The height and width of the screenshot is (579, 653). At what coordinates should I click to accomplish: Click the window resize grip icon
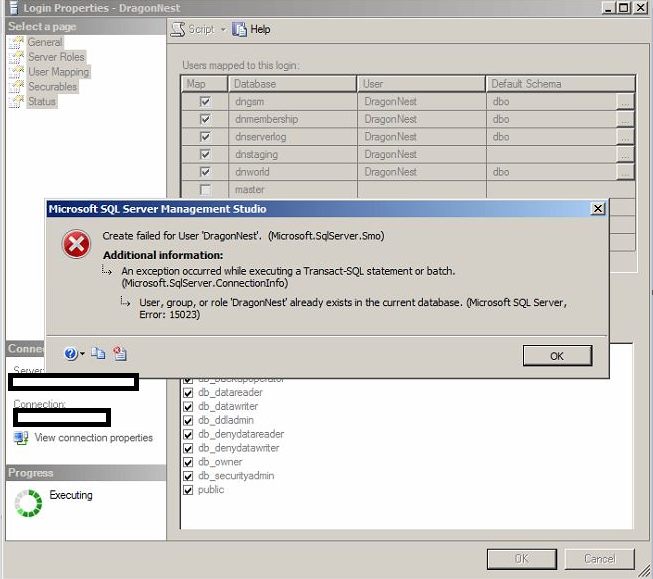(645, 571)
